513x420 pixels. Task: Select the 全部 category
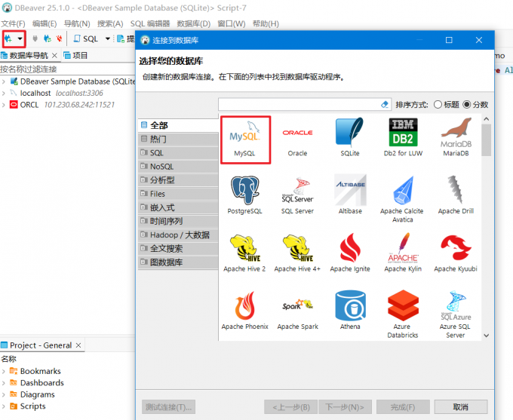pos(178,125)
